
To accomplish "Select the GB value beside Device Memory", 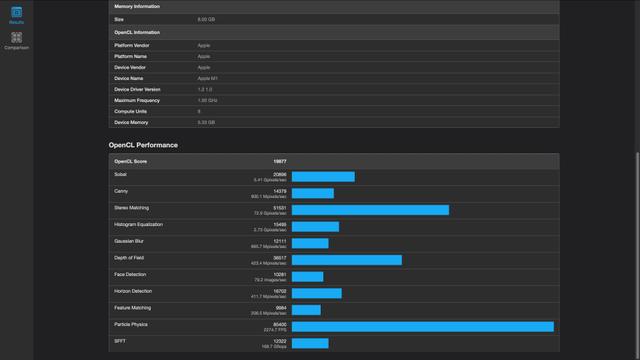I will (206, 122).
